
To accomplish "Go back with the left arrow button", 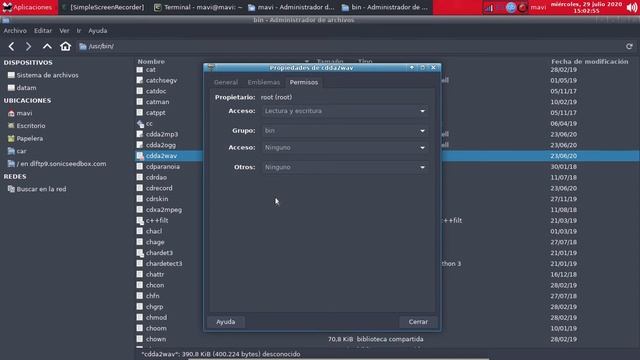I will [11, 47].
